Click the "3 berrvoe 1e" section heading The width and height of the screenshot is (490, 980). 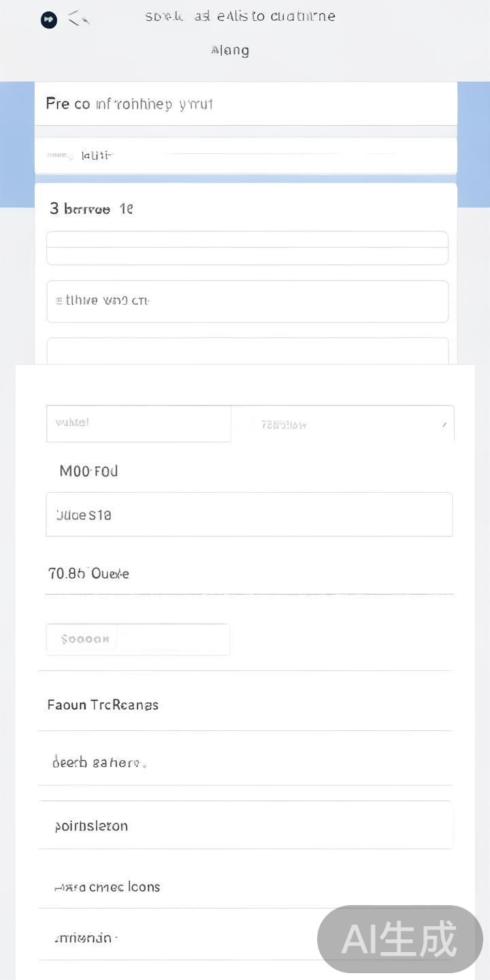[x=91, y=209]
